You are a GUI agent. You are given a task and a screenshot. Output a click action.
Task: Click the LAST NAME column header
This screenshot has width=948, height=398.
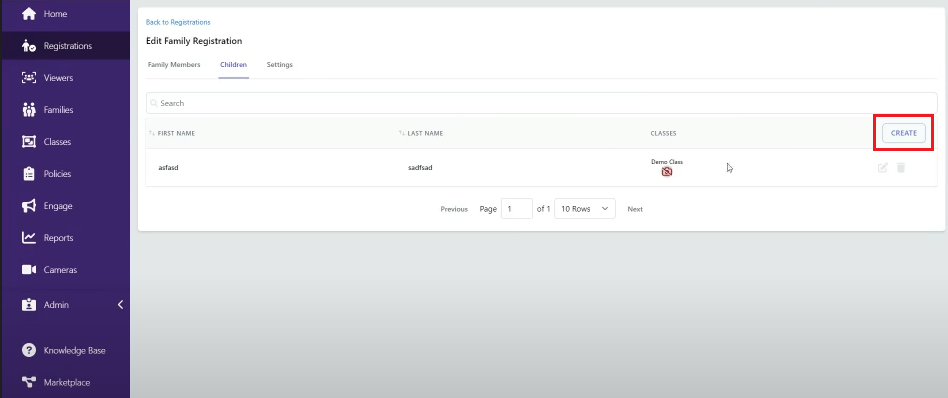(x=425, y=133)
